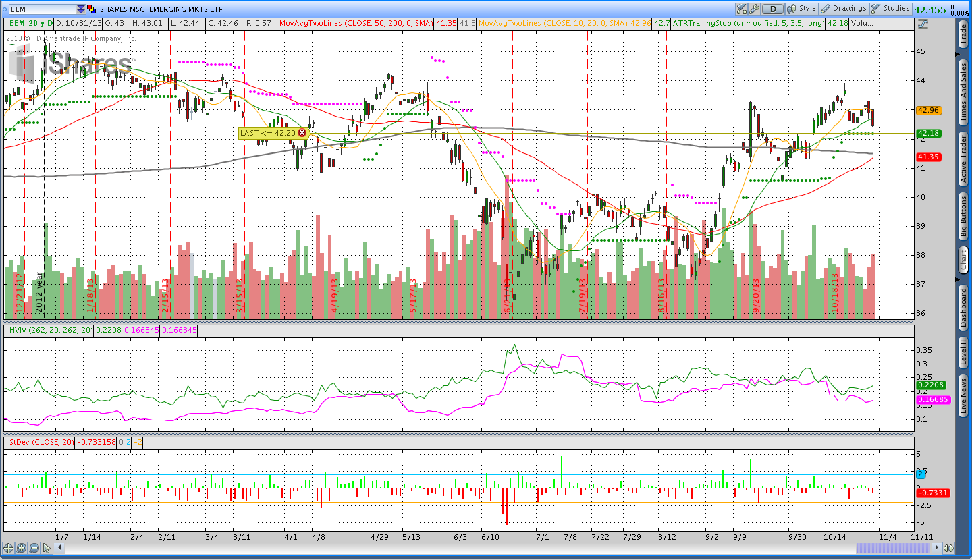
Task: Click the scroll left arrow on time axis
Action: (59, 548)
